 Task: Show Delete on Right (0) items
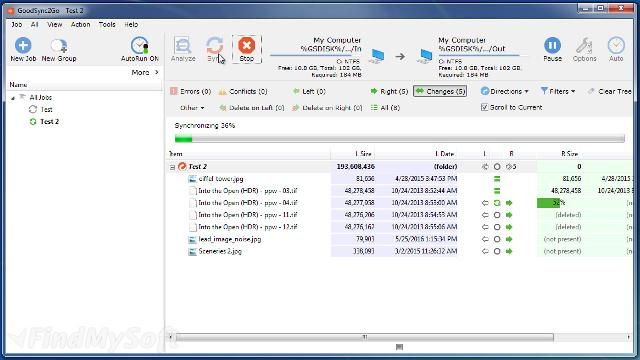pyautogui.click(x=327, y=108)
